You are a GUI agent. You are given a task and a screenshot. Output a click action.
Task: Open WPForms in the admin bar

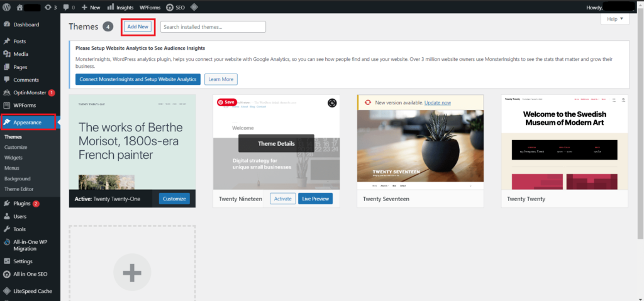(x=150, y=7)
